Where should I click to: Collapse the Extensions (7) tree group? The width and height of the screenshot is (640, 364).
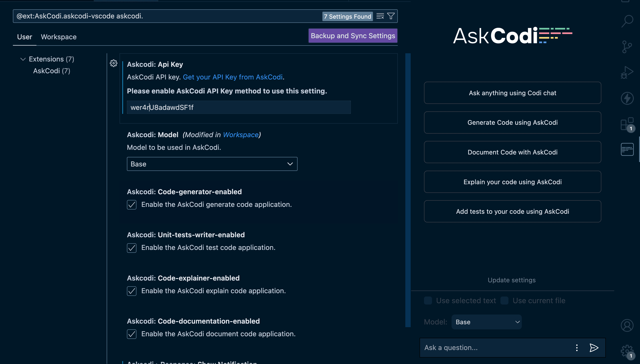[23, 59]
